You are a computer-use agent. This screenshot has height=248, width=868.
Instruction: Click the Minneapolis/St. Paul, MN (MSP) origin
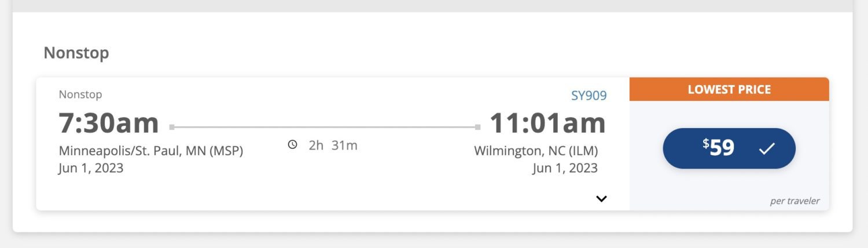[x=151, y=151]
